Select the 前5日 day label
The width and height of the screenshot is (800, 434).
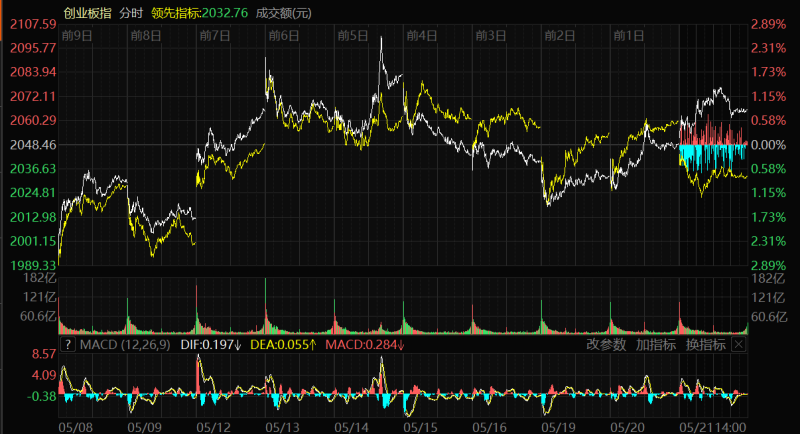click(353, 36)
